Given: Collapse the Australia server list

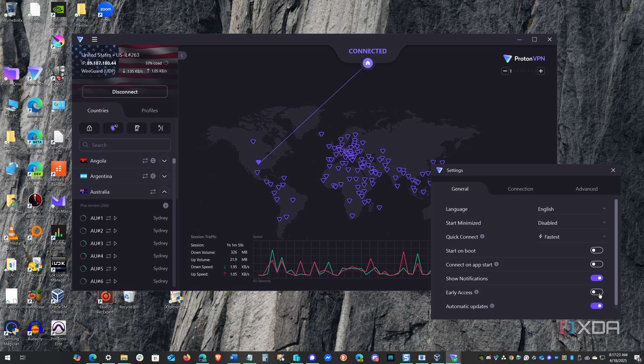Looking at the screenshot, I should pos(164,192).
